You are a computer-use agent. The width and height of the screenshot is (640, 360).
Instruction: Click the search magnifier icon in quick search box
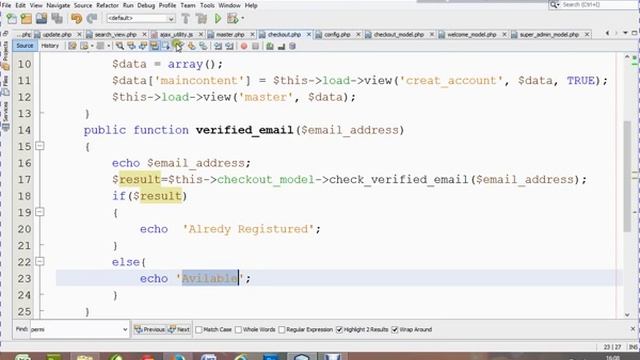point(554,4)
